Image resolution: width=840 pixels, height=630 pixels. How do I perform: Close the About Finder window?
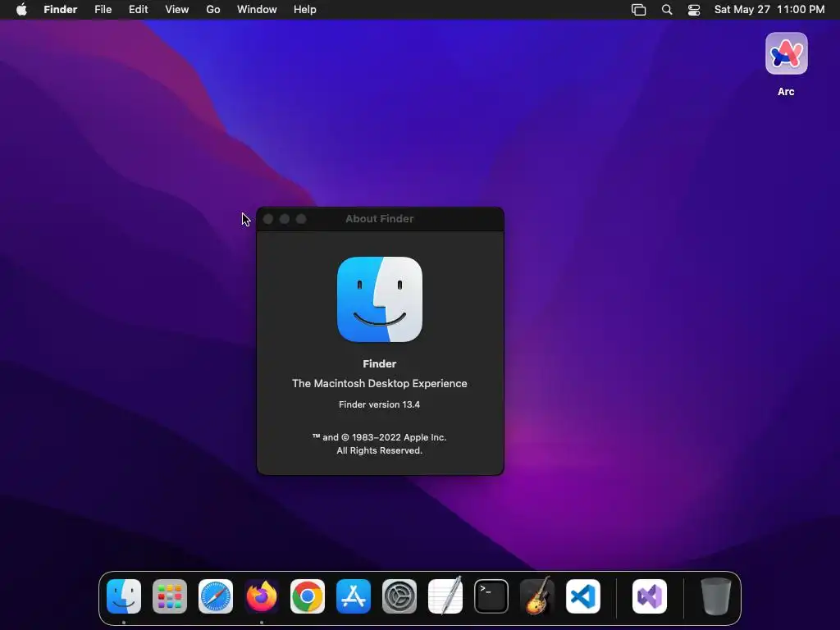click(x=268, y=219)
